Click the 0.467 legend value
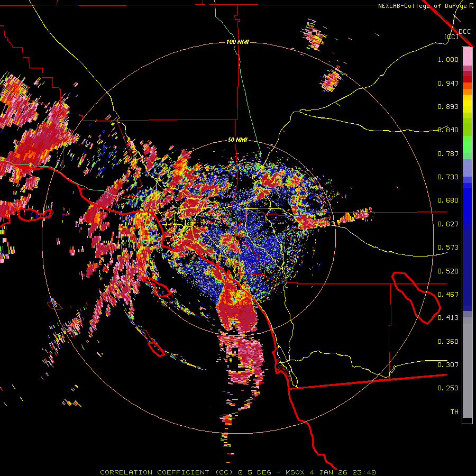Screen dimensions: 476x476 click(x=448, y=295)
